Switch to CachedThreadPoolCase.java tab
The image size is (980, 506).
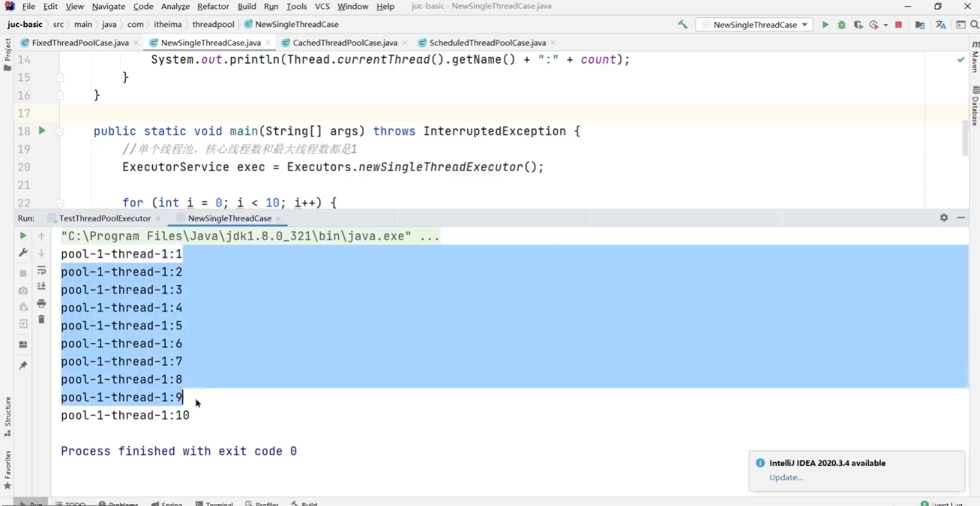(x=345, y=43)
